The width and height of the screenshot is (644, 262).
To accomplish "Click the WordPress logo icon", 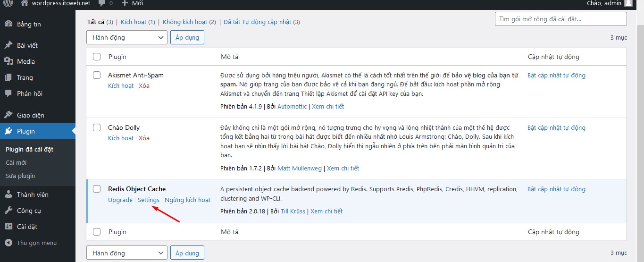I will tap(8, 3).
